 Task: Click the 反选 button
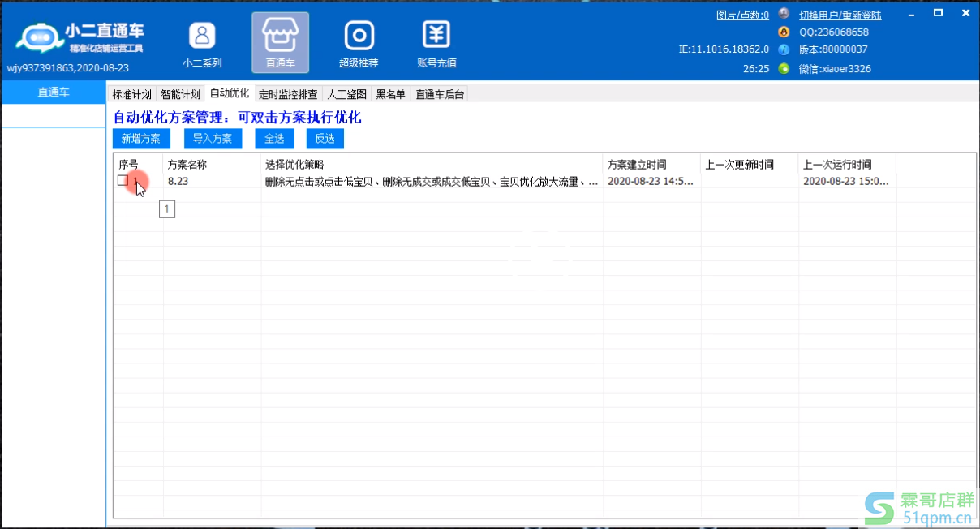325,139
